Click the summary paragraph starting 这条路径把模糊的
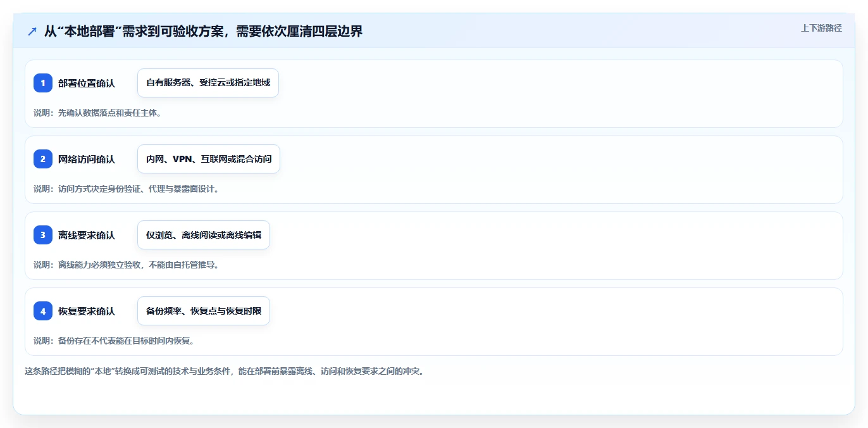Screen dimensions: 868x428 [224, 371]
